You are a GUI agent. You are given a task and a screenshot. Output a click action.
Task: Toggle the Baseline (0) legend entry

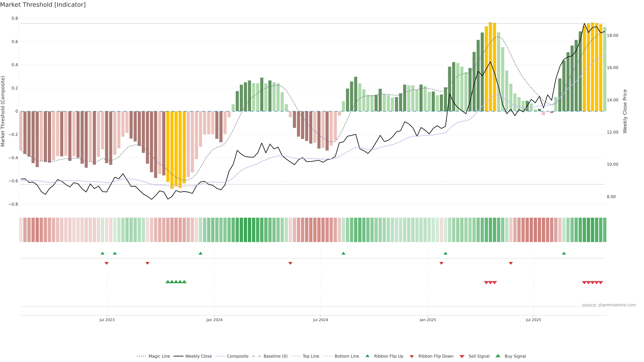(275, 356)
